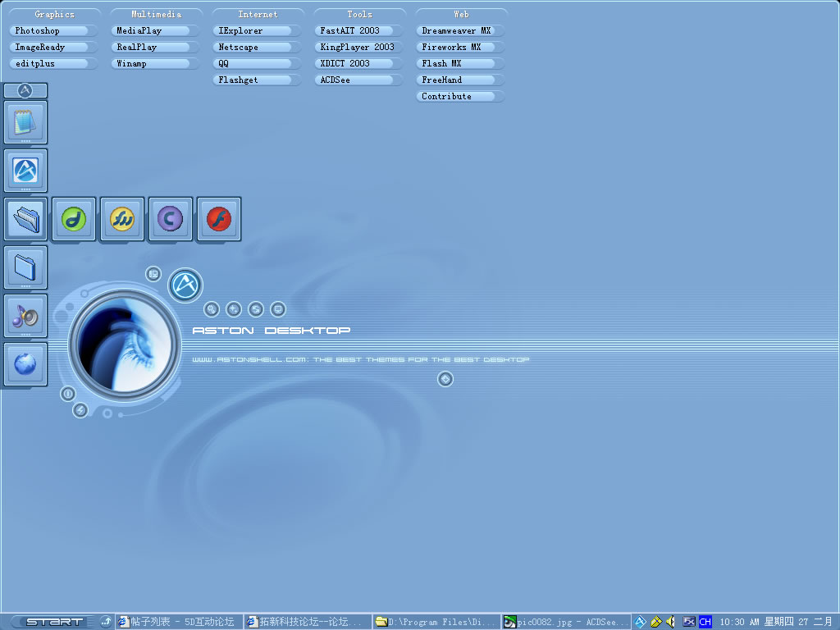Launch editplus from the Graphics list
Viewport: 840px width, 630px height.
click(x=53, y=64)
